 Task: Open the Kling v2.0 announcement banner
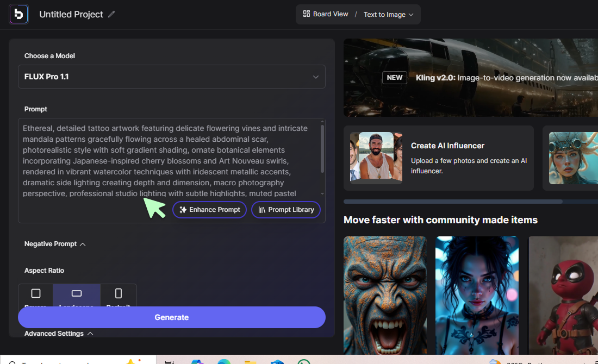[x=471, y=78]
